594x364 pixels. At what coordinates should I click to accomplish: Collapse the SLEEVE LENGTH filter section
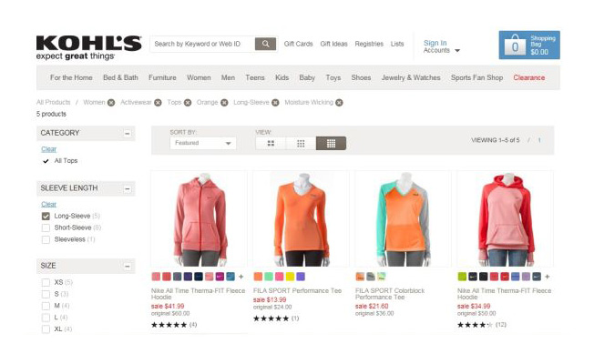128,188
